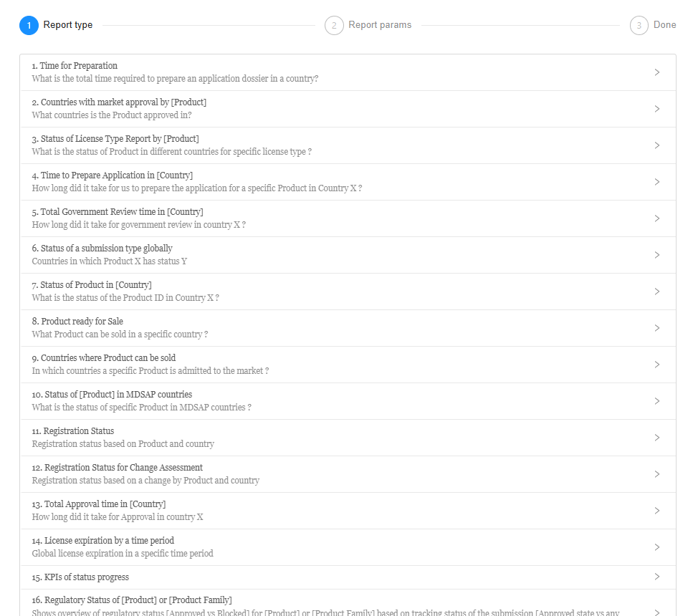Screen dimensions: 693x616
Task: Go to the Done step label
Action: pos(664,25)
